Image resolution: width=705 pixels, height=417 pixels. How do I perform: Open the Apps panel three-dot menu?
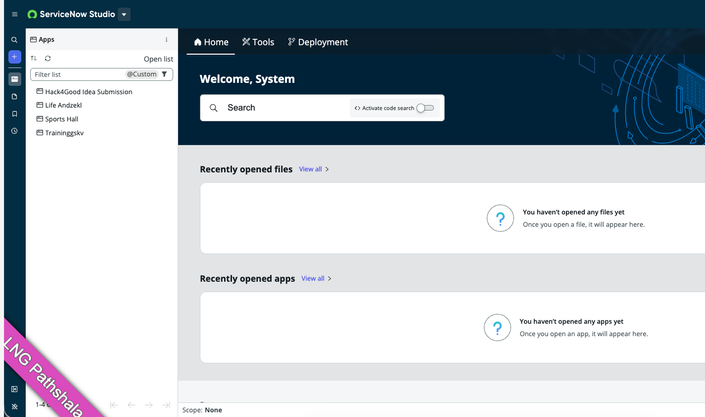coord(166,40)
